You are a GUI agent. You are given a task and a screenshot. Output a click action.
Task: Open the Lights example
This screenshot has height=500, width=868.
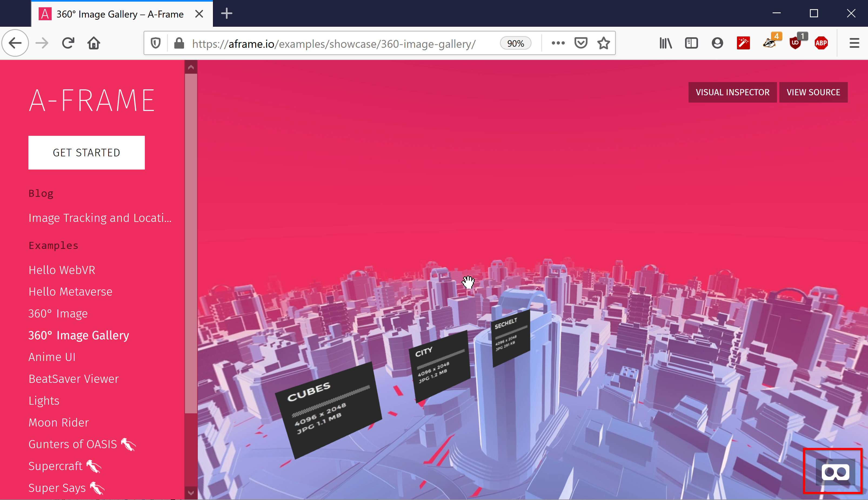click(x=44, y=401)
